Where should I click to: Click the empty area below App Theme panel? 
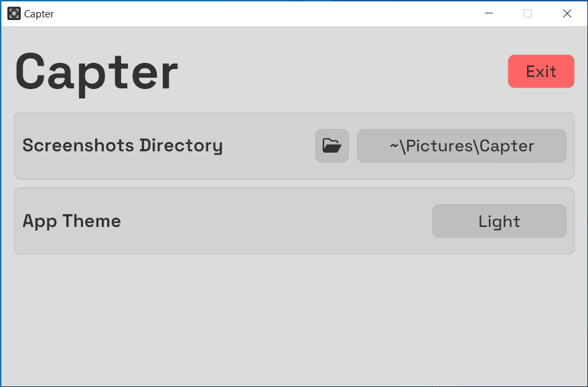pos(293,318)
